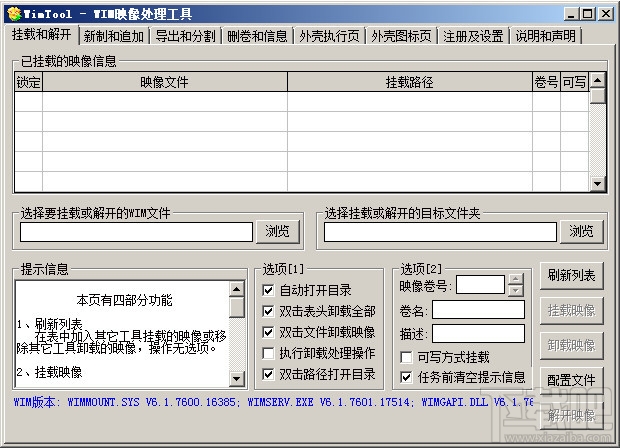Toggle 任务前清空提示信息 checkbox

coord(406,377)
